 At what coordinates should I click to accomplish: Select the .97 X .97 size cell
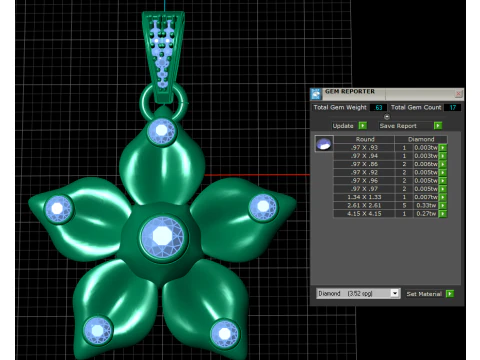(364, 189)
